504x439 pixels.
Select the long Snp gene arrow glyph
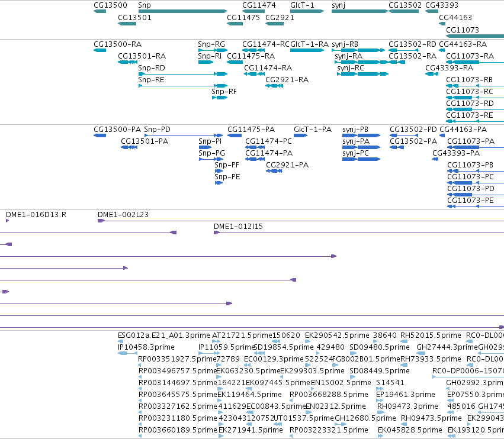pyautogui.click(x=183, y=11)
